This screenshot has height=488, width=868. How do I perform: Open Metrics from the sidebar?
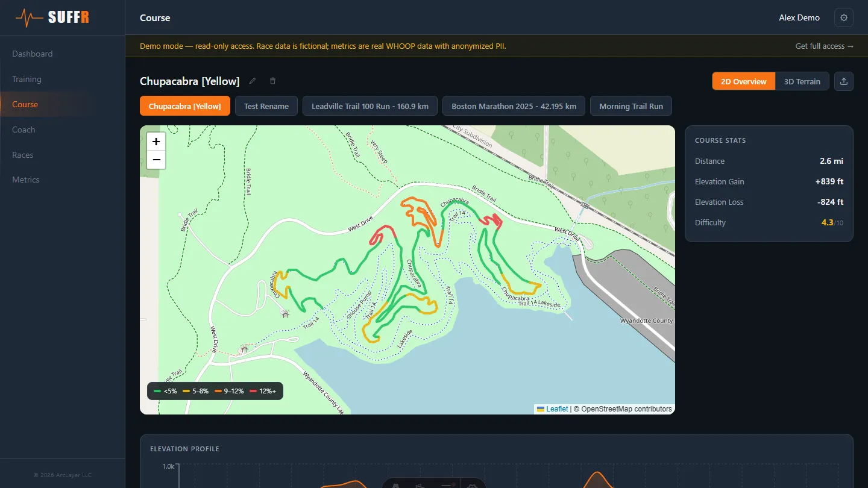(x=26, y=180)
